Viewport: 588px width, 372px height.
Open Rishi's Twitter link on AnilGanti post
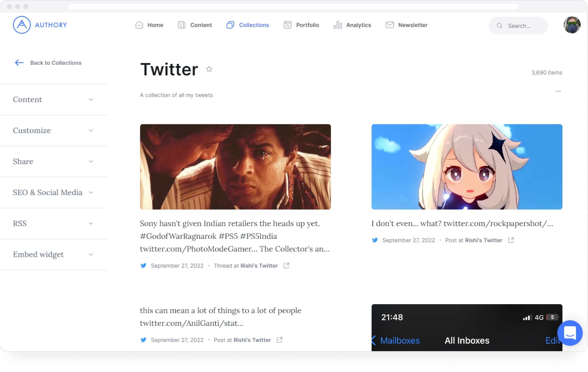[x=252, y=340]
